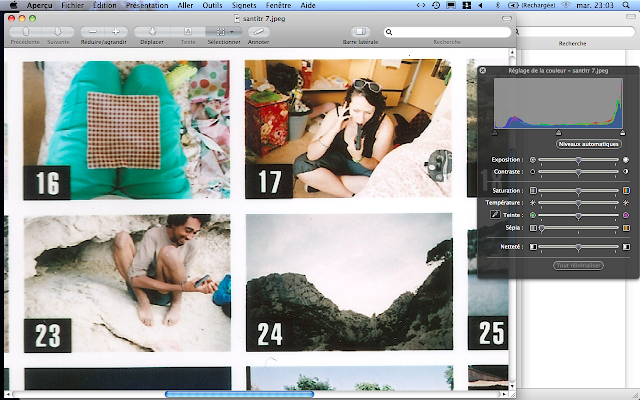Open the Aide menu
This screenshot has width=640, height=400.
[308, 5]
